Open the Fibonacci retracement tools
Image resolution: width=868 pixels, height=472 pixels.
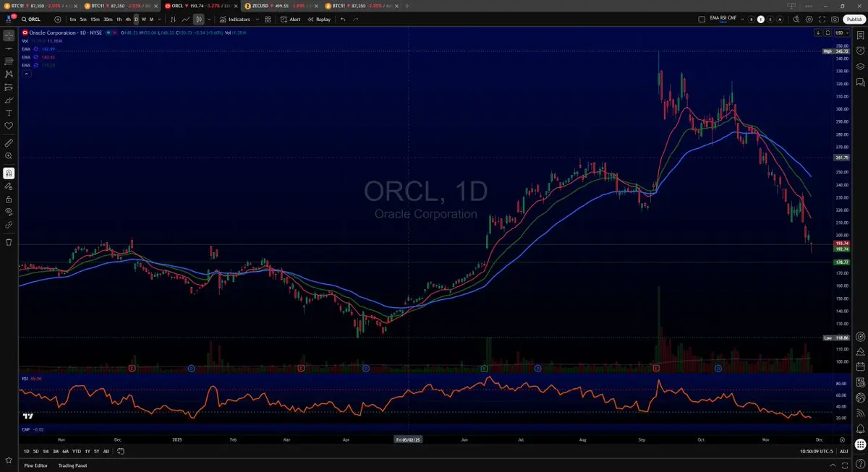(9, 61)
